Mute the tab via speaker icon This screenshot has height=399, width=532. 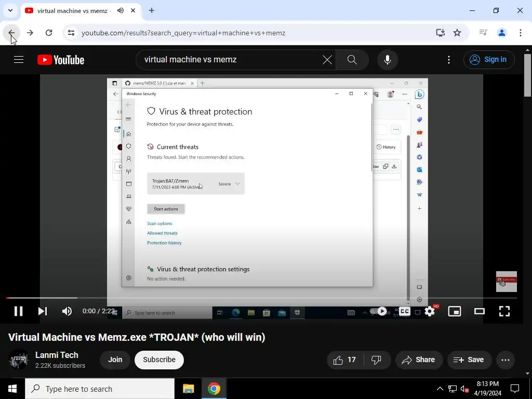click(121, 10)
